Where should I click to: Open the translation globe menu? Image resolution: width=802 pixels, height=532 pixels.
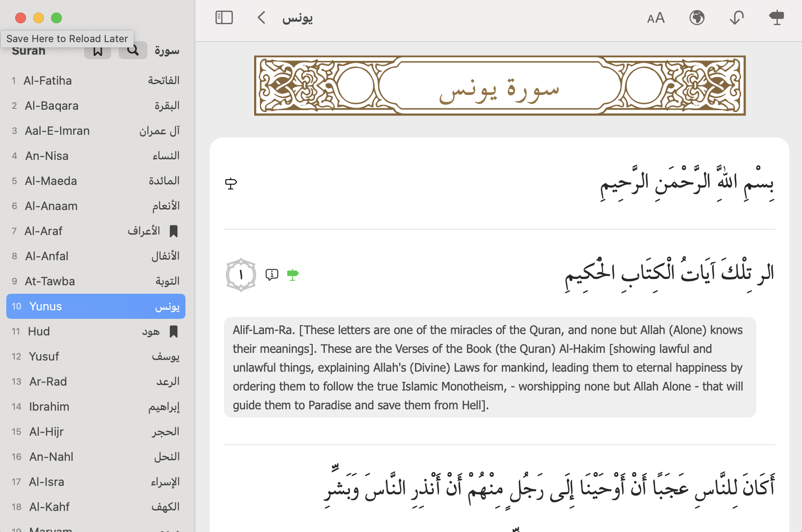click(696, 18)
